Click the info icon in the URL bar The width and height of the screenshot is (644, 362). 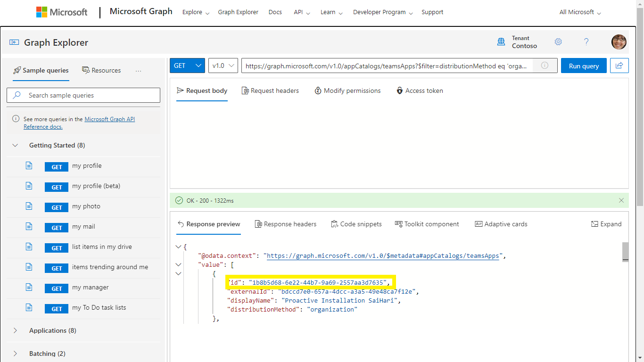tap(545, 66)
